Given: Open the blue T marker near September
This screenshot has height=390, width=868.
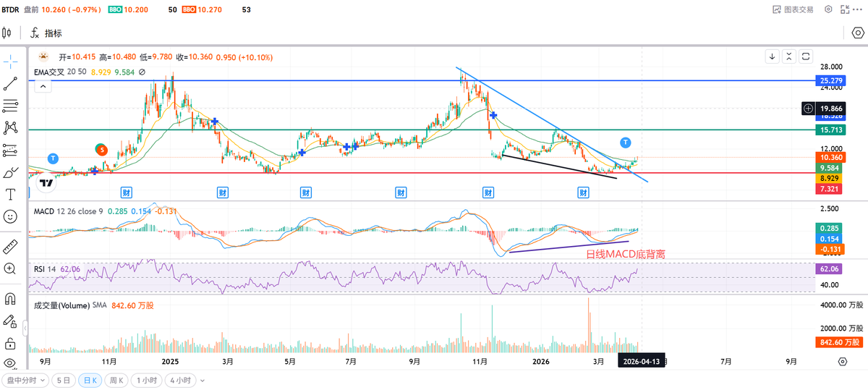Looking at the screenshot, I should [53, 158].
